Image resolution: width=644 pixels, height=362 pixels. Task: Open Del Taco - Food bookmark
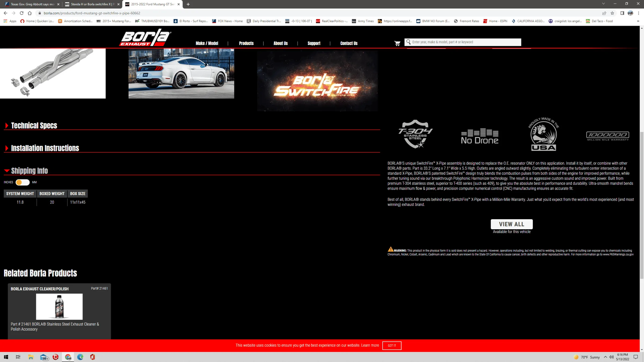(x=599, y=21)
